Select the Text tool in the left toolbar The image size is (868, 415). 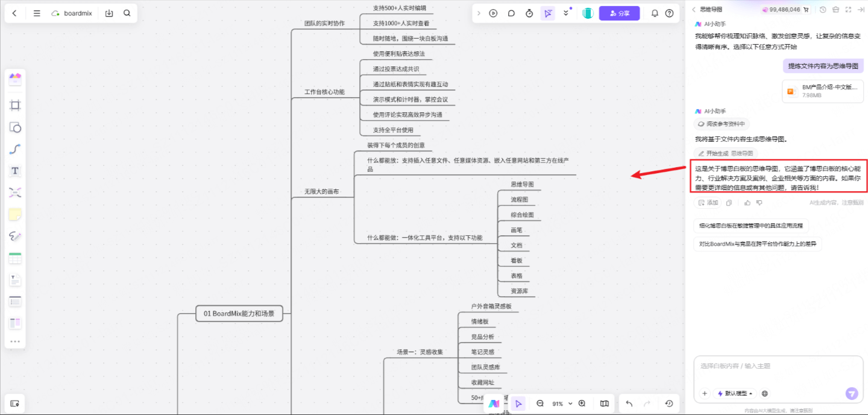[x=15, y=171]
